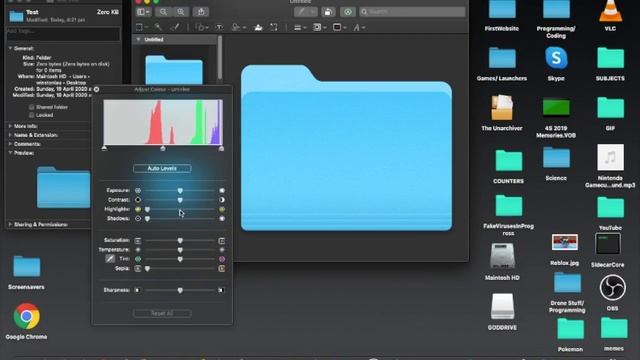Pick the Tint eyedropper in Adjust Colour panel
This screenshot has width=640, height=360.
110,258
